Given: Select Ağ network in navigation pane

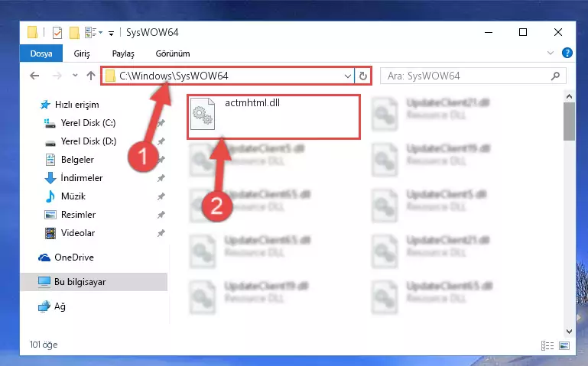Looking at the screenshot, I should tap(60, 306).
